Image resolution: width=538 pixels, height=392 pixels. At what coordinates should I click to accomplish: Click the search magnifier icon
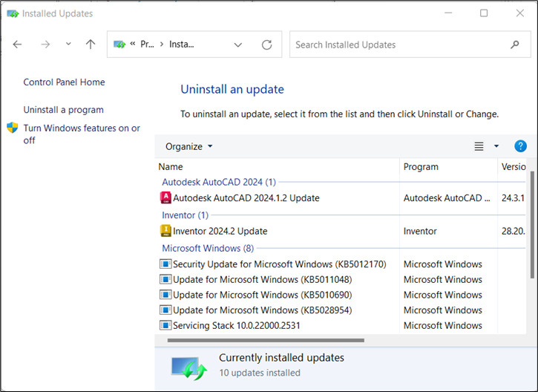point(515,45)
